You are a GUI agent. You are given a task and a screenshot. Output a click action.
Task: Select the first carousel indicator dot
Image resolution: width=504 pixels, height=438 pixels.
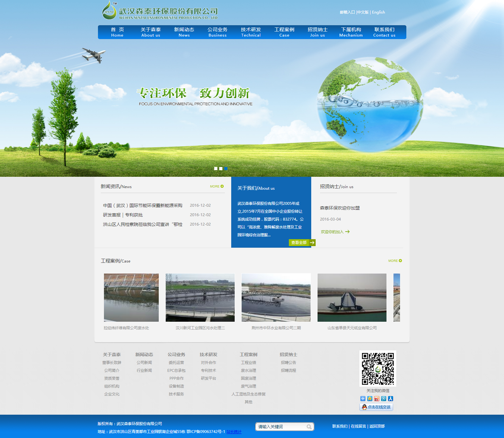pyautogui.click(x=215, y=168)
